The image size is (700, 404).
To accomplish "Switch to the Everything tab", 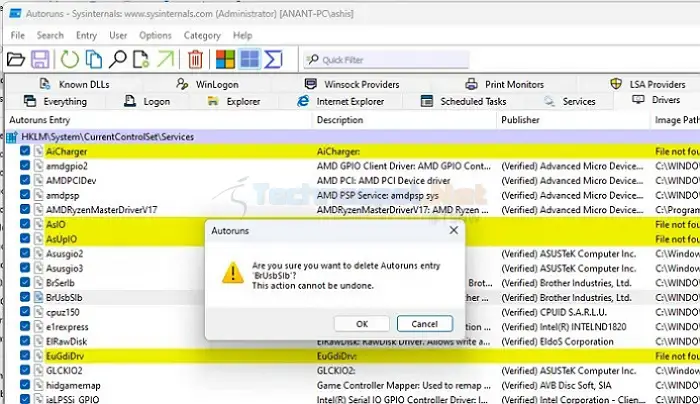I will (55, 101).
